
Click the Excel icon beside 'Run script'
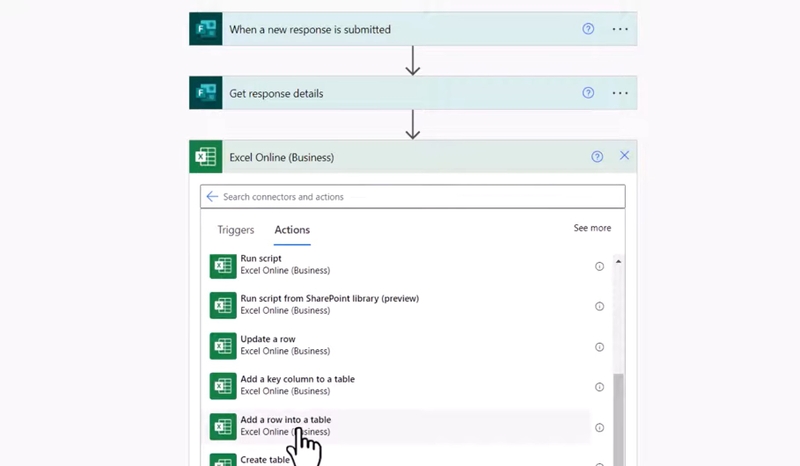(x=223, y=265)
